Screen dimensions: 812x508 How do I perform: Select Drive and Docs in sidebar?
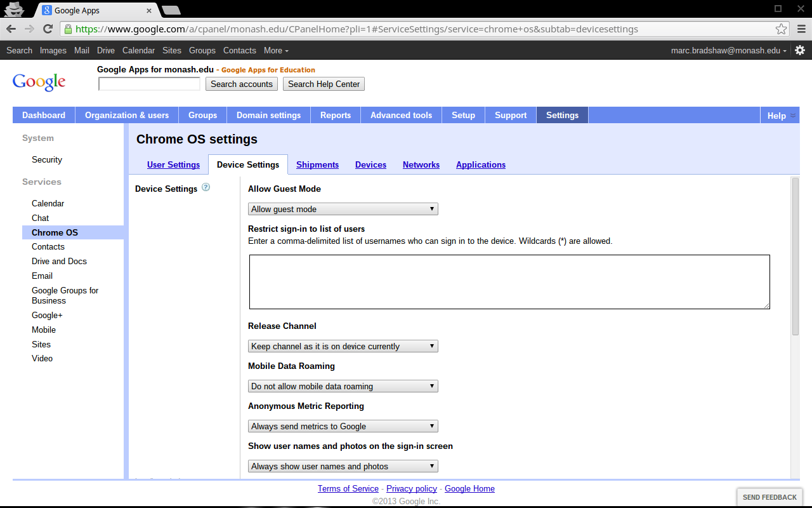pyautogui.click(x=59, y=261)
